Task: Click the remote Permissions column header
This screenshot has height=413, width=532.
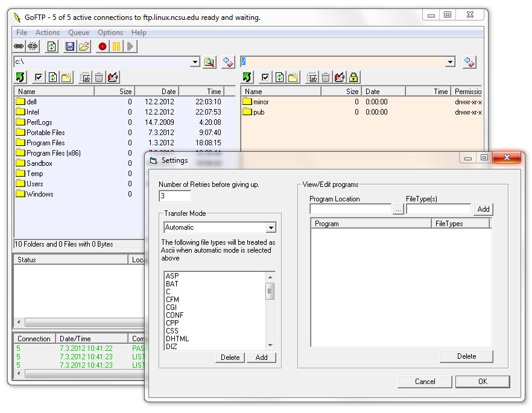Action: (x=466, y=91)
